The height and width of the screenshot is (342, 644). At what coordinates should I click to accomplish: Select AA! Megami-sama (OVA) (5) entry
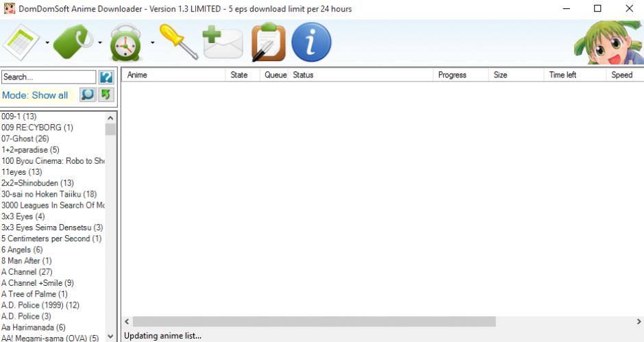coord(53,338)
